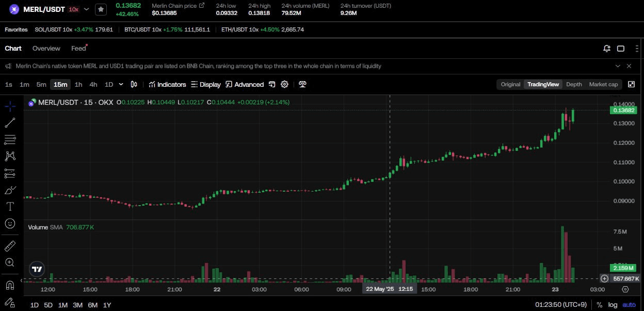Select the 5m timeframe
The image size is (644, 311).
coord(41,84)
